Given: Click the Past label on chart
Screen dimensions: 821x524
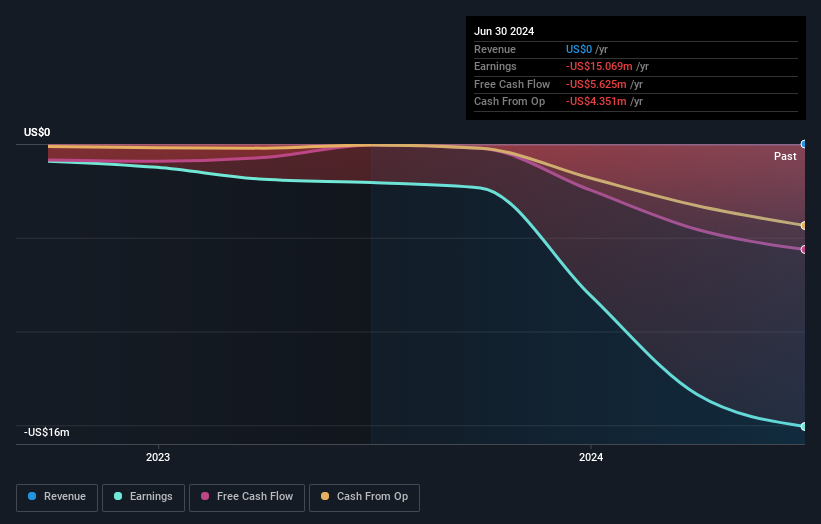Looking at the screenshot, I should [785, 156].
